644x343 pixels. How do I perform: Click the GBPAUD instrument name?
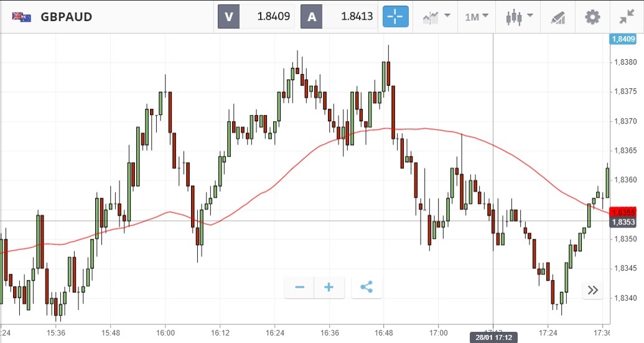pyautogui.click(x=67, y=17)
